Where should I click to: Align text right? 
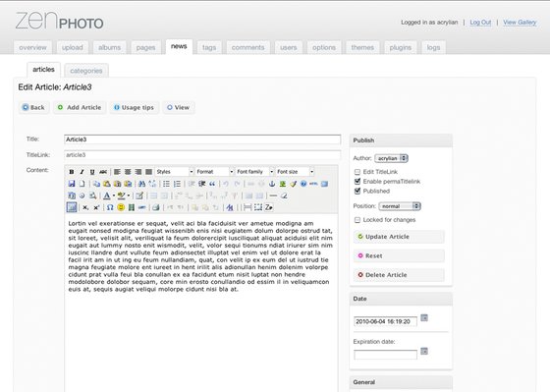click(x=138, y=172)
